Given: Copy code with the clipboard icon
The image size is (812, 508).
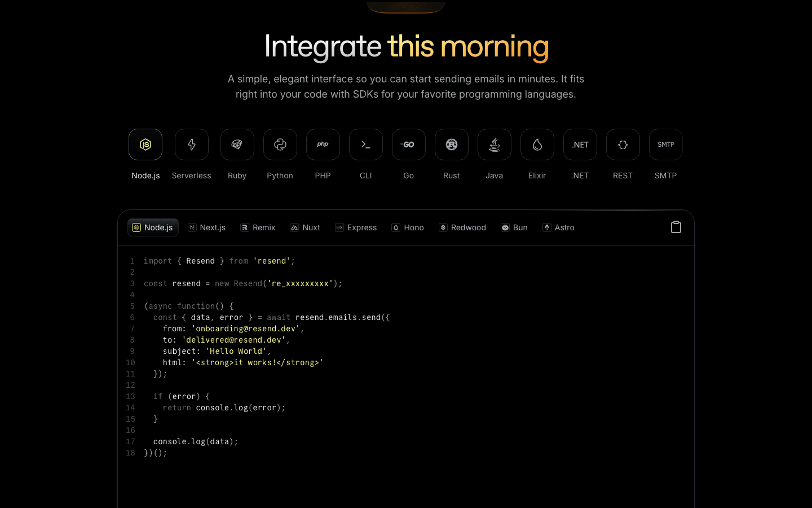Looking at the screenshot, I should point(676,227).
